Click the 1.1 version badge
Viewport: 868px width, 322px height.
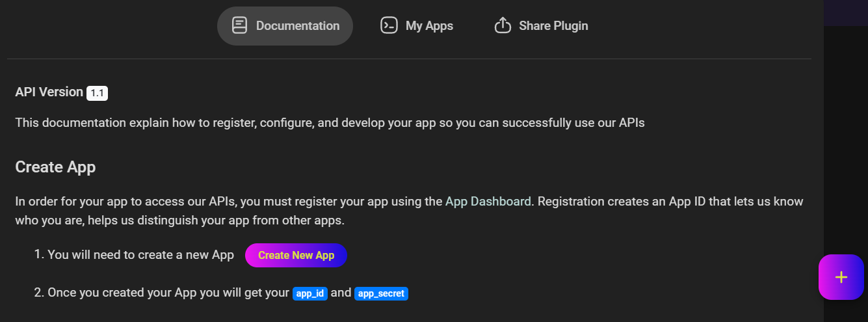97,93
